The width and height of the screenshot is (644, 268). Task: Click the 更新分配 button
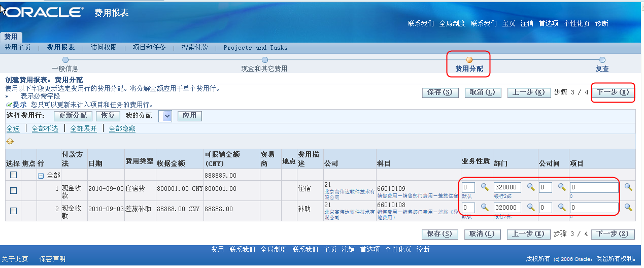click(73, 116)
